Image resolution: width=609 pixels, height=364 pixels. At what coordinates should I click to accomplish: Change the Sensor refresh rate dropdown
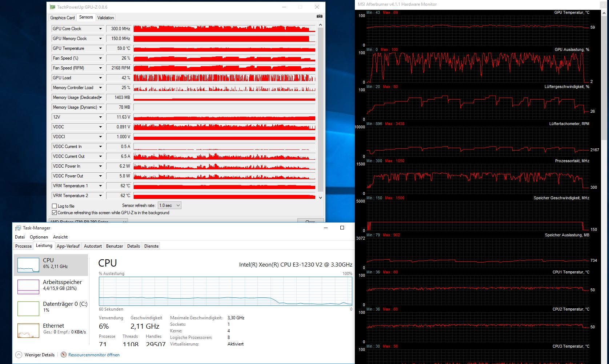tap(169, 205)
